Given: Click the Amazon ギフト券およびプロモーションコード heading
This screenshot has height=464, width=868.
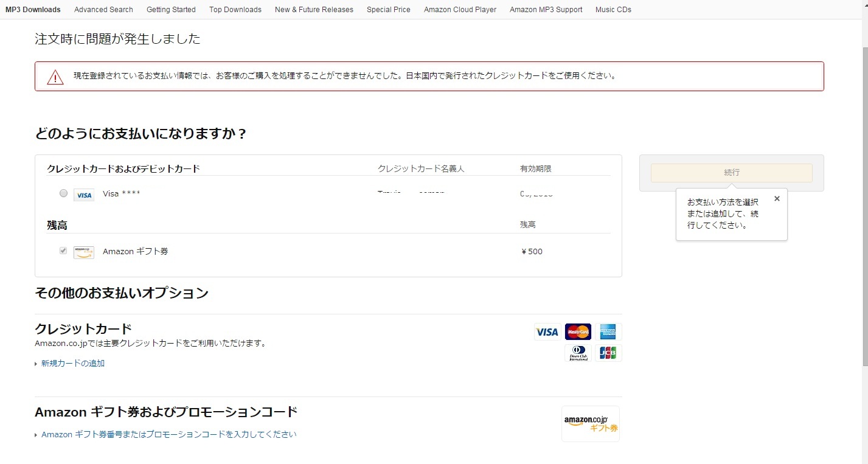Looking at the screenshot, I should [x=166, y=412].
